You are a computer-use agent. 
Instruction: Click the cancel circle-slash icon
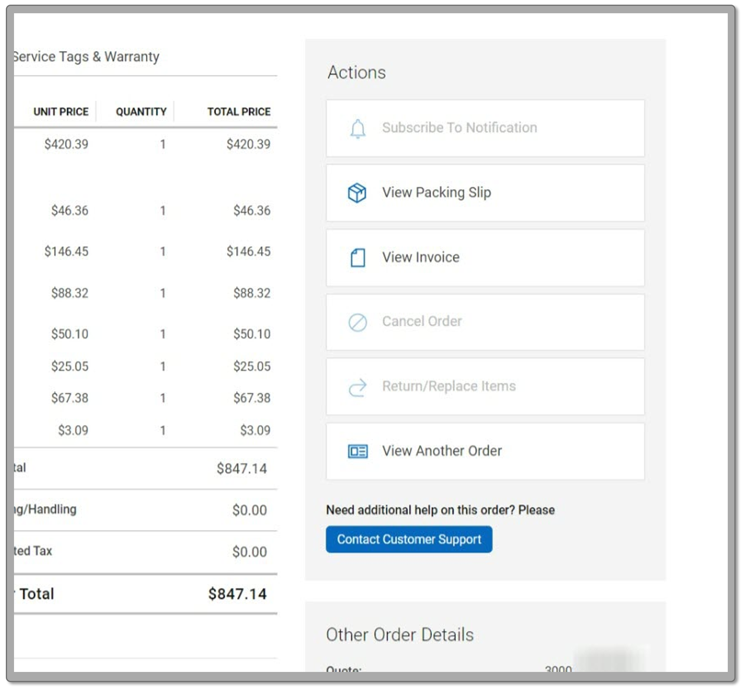click(357, 322)
